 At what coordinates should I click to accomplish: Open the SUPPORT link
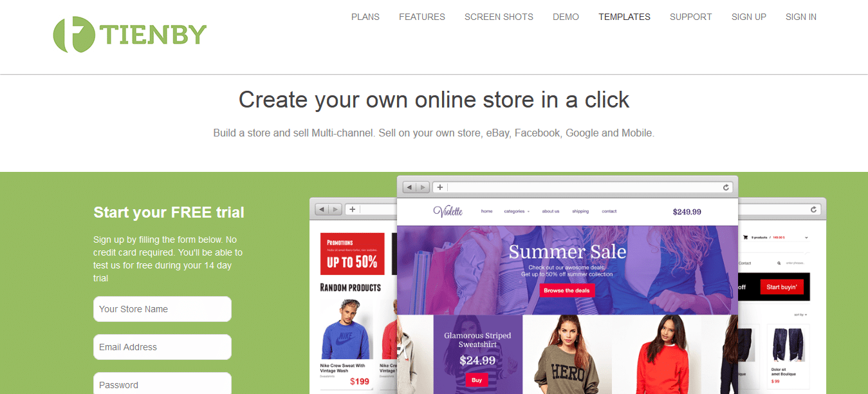691,17
